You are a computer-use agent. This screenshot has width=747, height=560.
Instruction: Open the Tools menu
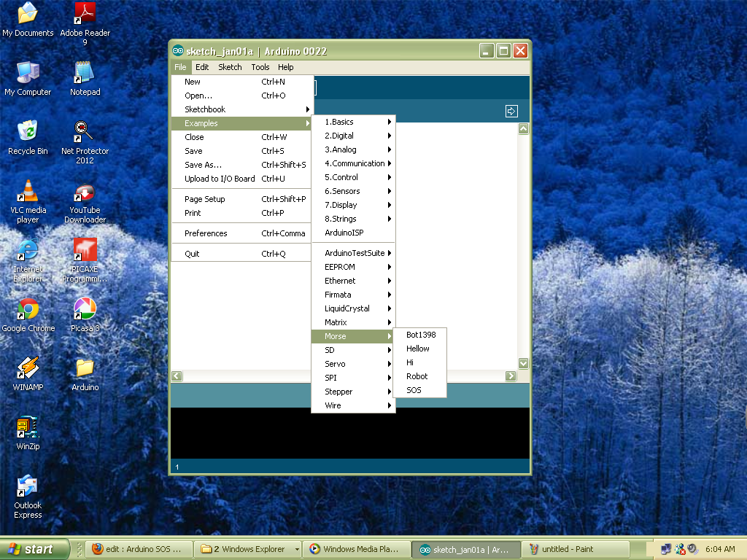point(260,67)
